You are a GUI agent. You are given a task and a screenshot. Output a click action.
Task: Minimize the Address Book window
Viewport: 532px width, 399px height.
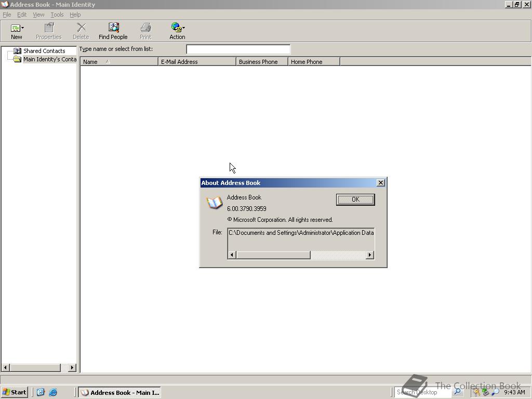click(x=508, y=4)
